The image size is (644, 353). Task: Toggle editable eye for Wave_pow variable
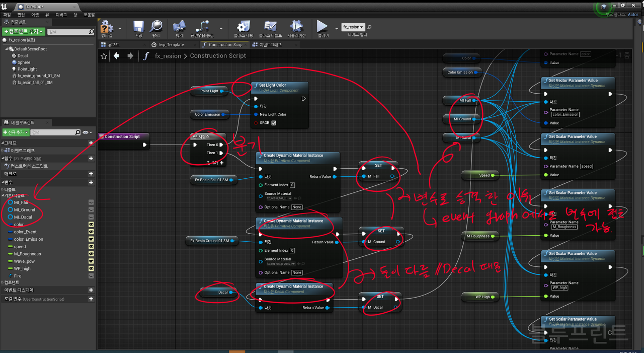(91, 261)
